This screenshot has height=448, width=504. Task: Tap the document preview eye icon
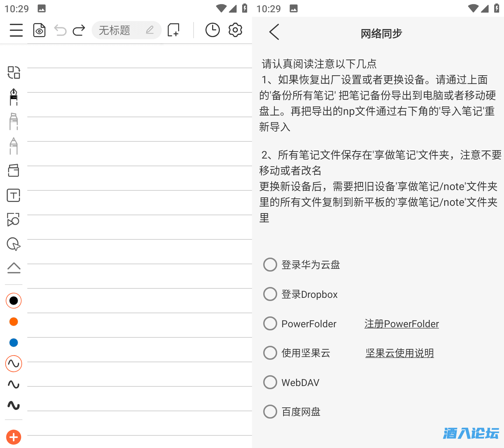point(39,30)
